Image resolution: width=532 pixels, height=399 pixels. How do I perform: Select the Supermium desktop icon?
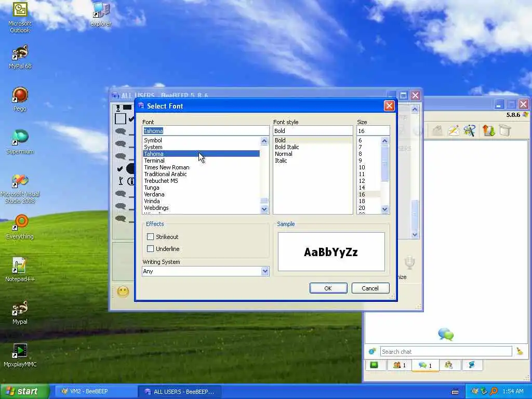20,142
